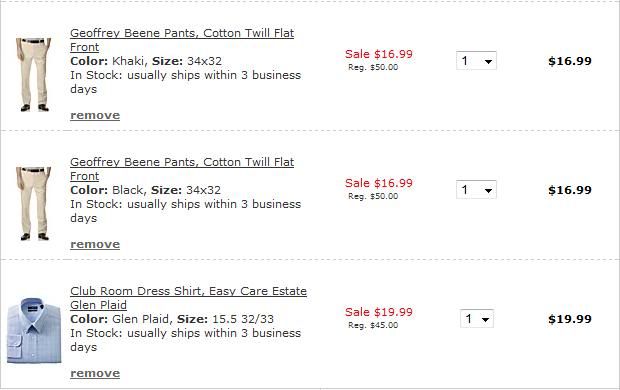Remove the Black 34x32 pants from cart
Screen dimensions: 620x390
(x=95, y=244)
